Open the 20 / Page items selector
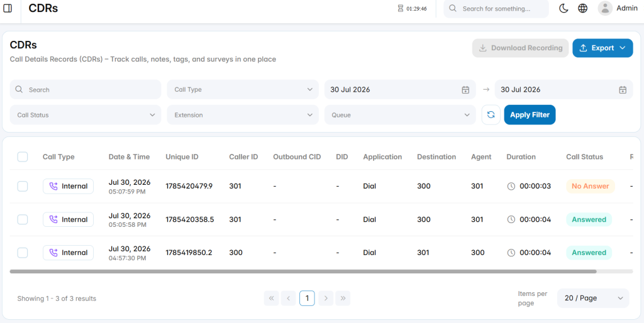 pos(593,298)
